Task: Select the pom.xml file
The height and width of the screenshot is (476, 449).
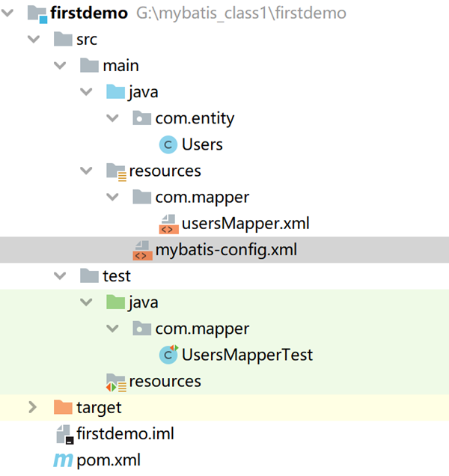Action: [x=109, y=460]
